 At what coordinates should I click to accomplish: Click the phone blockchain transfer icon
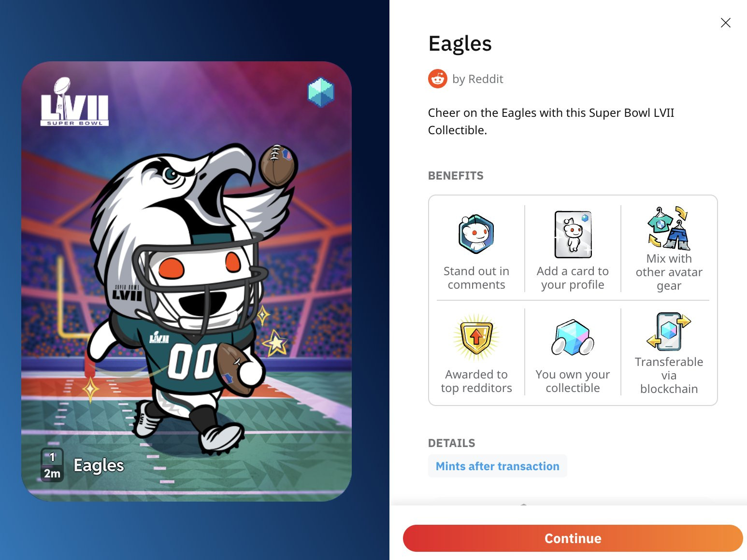[x=669, y=331]
